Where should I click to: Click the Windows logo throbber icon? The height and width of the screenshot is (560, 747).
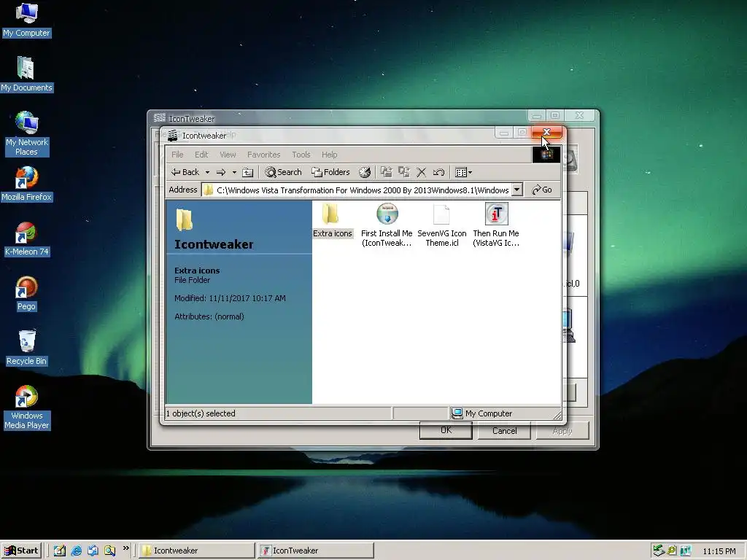[x=546, y=155]
